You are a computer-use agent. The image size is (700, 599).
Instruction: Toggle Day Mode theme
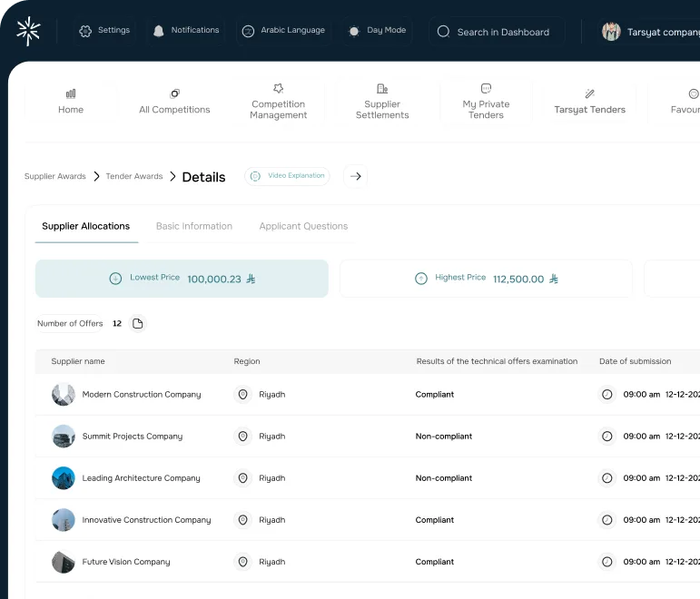click(x=377, y=31)
